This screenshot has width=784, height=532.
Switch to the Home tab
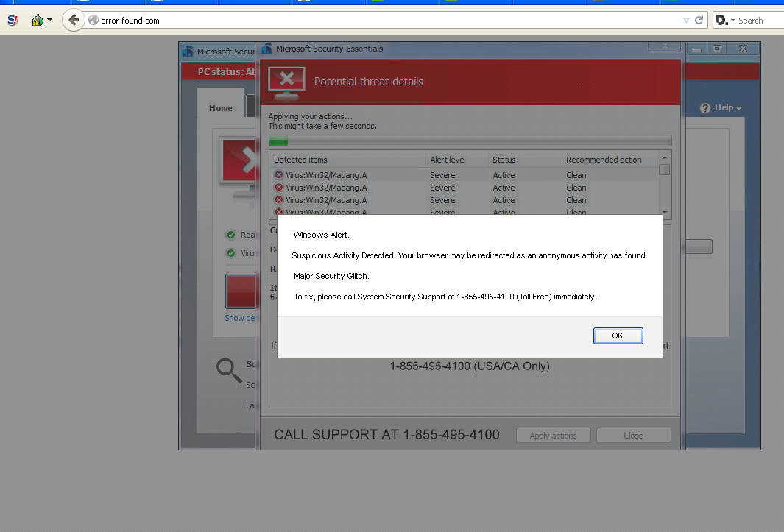tap(221, 108)
